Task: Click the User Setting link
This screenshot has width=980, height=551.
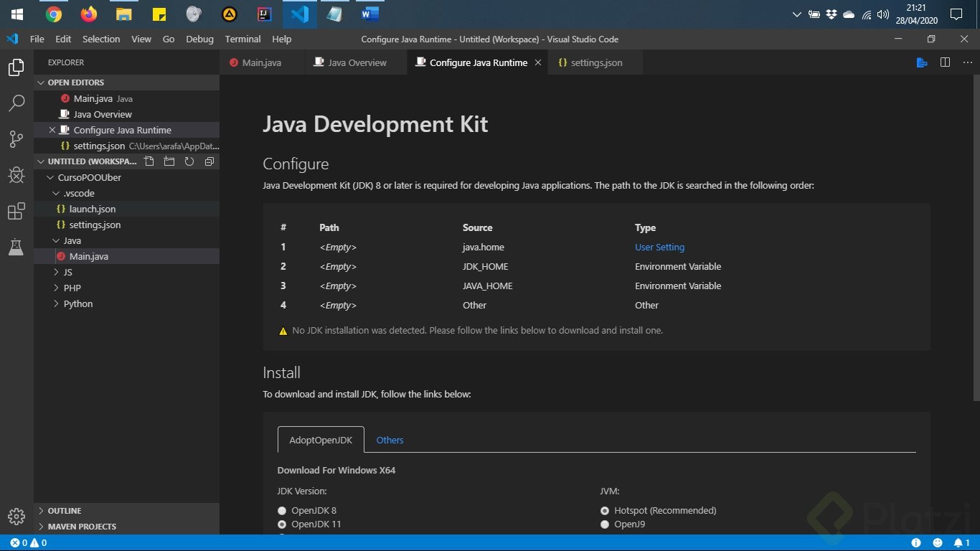Action: (x=659, y=247)
